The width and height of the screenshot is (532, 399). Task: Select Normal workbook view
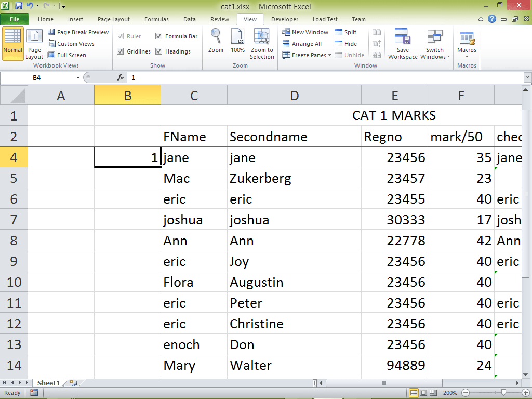12,43
